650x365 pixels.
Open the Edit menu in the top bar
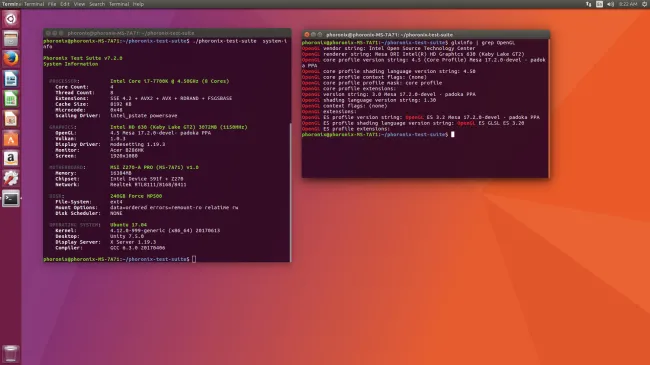65,4
